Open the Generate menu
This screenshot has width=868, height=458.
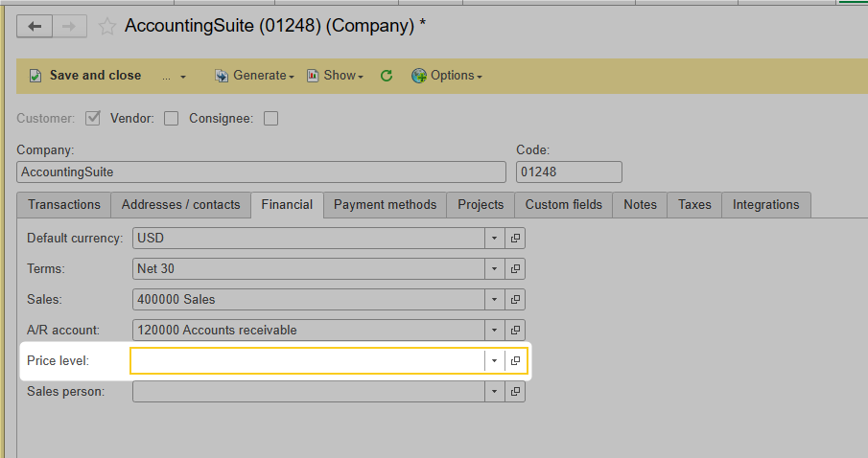254,76
